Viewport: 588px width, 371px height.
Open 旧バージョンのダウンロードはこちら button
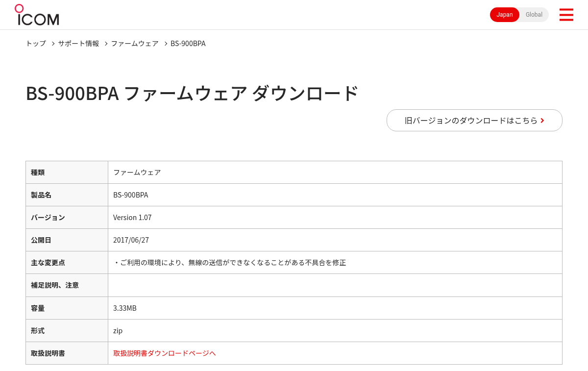(474, 120)
